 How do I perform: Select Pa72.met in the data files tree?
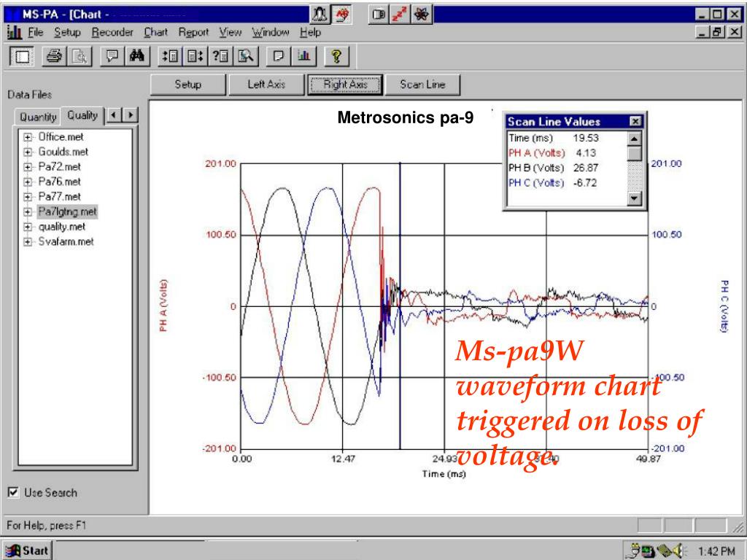(60, 167)
